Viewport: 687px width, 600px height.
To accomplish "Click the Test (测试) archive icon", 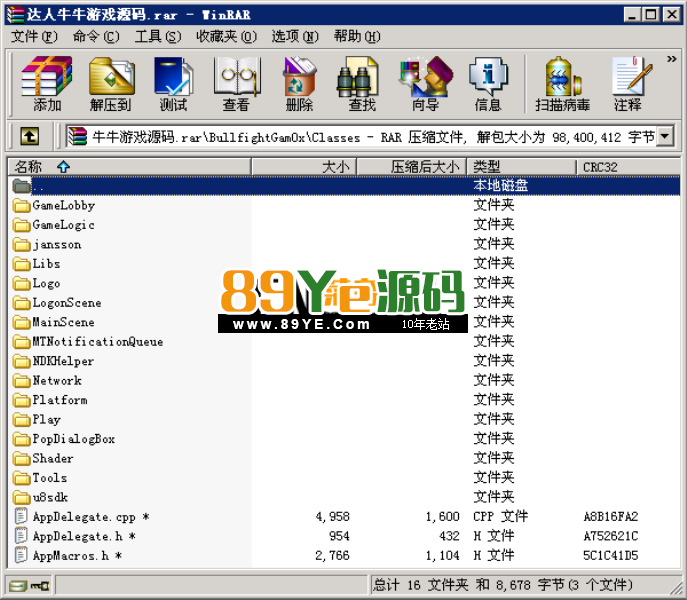I will (x=173, y=82).
